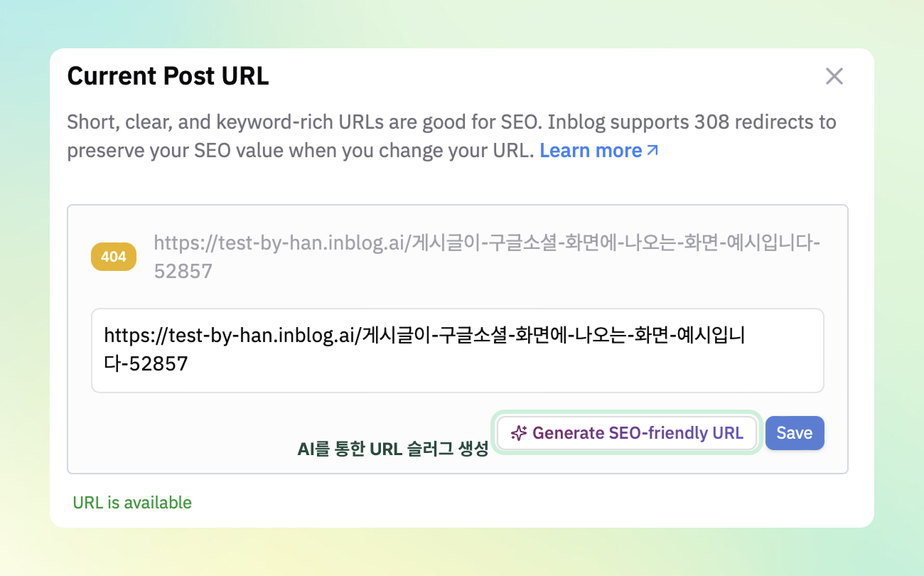Click the grayed-out current URL next to 404
This screenshot has width=924, height=576.
coord(486,244)
